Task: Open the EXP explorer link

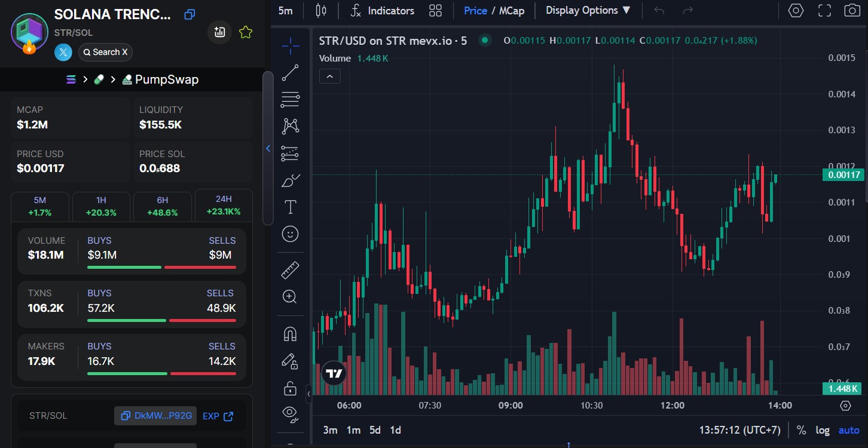Action: 218,416
